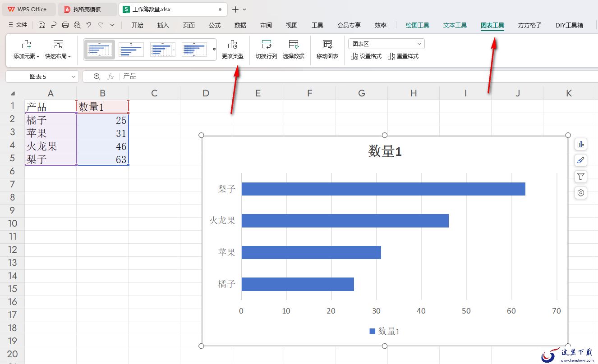Click the 数量1 legend entry

[x=385, y=332]
